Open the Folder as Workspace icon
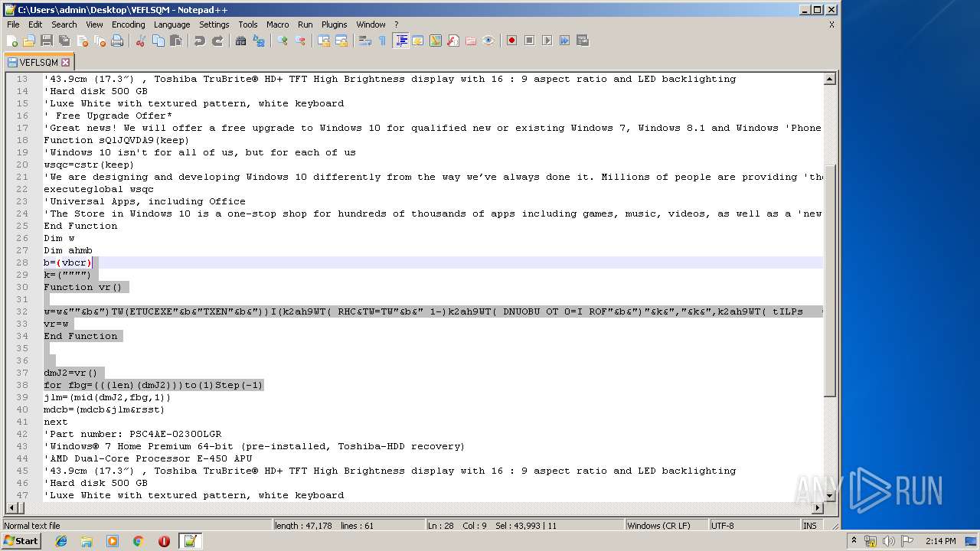The image size is (980, 551). point(471,41)
